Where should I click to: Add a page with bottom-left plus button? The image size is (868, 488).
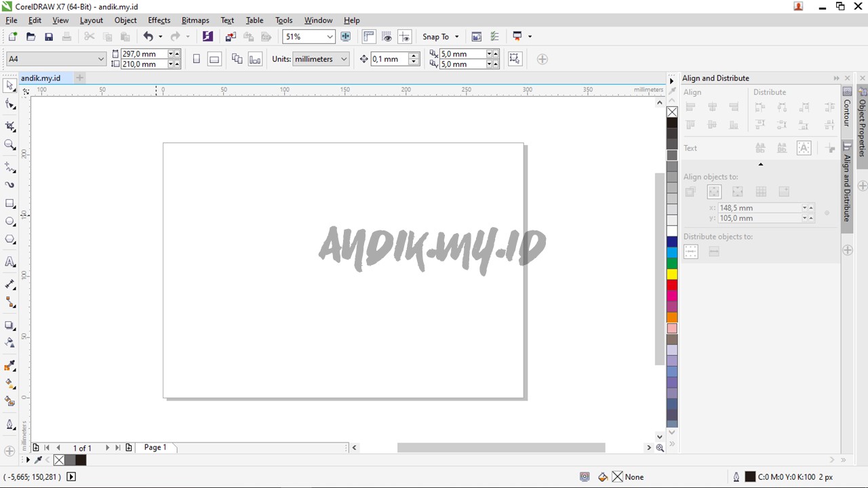pos(36,447)
